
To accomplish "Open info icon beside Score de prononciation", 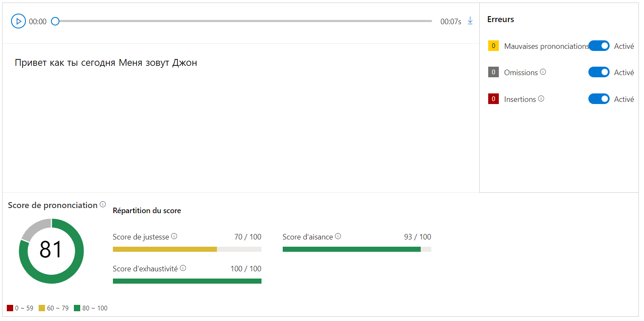I will coord(103,205).
